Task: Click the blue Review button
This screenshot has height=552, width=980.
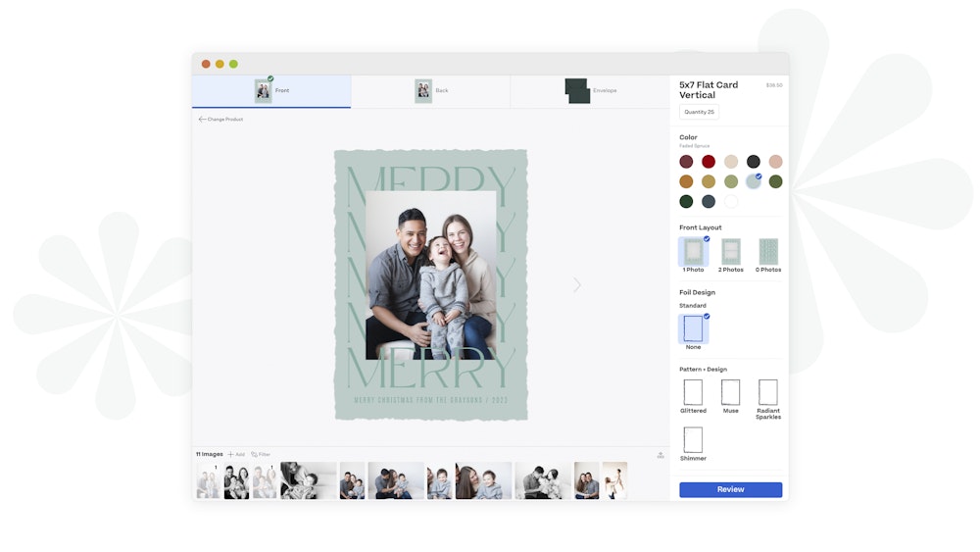Action: pos(730,489)
